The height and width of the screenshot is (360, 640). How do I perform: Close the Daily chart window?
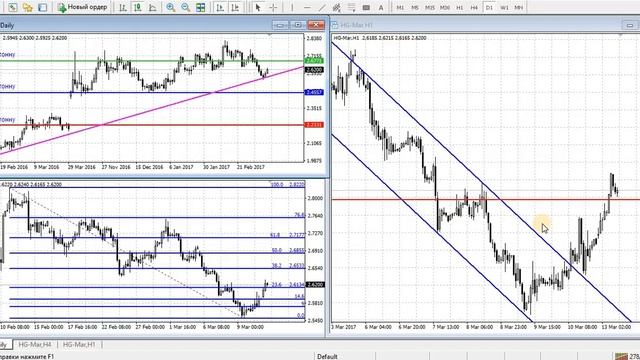316,25
